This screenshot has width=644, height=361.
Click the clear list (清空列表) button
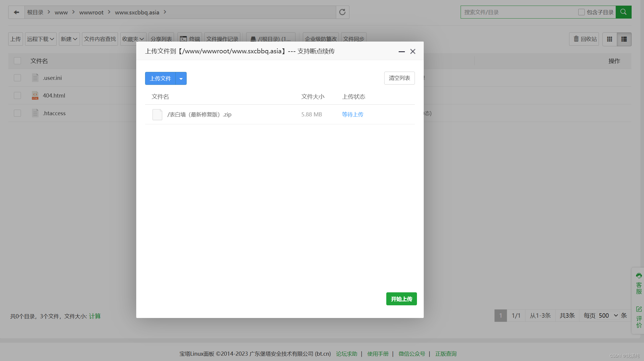(x=399, y=78)
